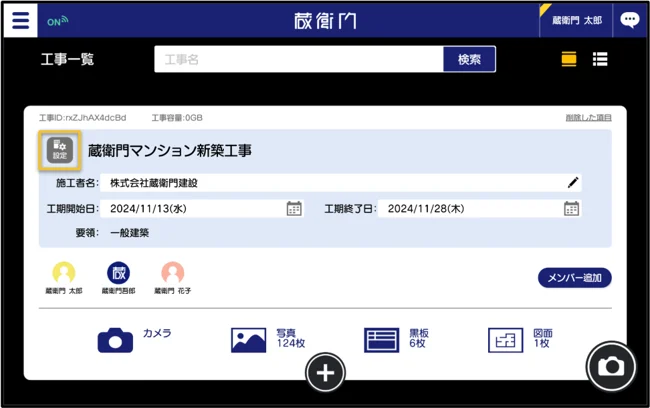Tap the floating camera button

coord(610,367)
